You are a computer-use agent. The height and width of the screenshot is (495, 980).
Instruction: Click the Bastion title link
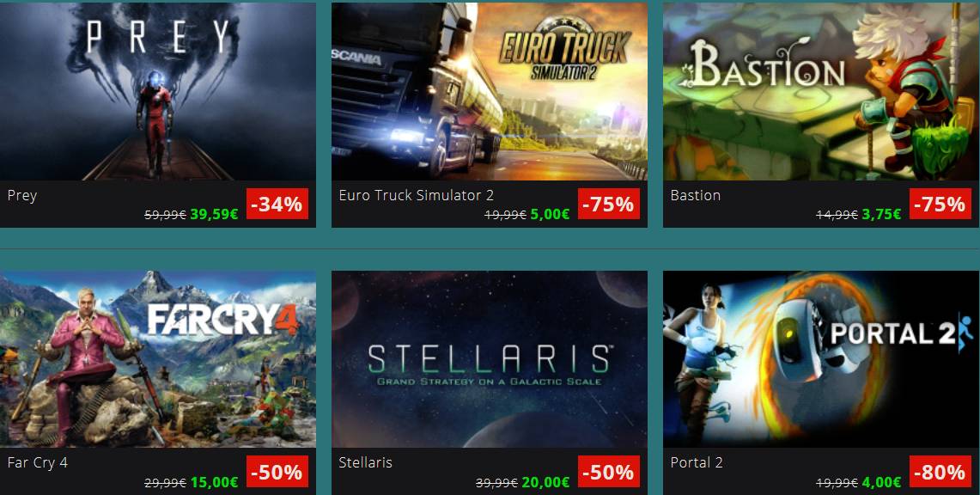point(695,195)
